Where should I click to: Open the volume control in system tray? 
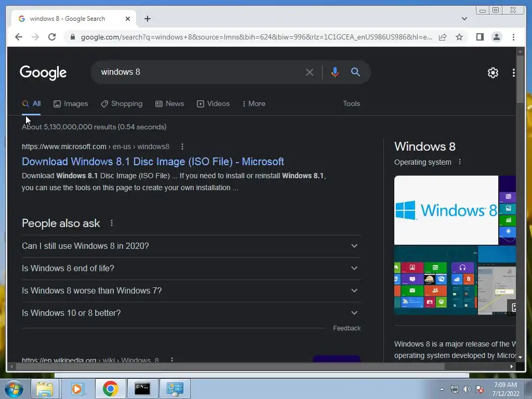467,389
